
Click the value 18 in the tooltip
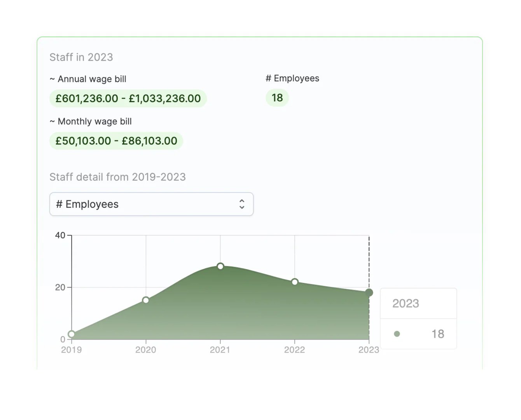pos(438,334)
